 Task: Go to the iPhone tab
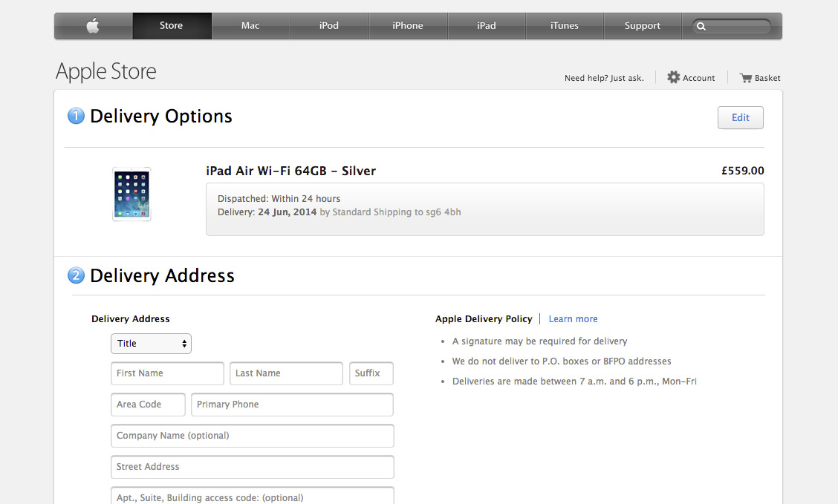pyautogui.click(x=408, y=26)
